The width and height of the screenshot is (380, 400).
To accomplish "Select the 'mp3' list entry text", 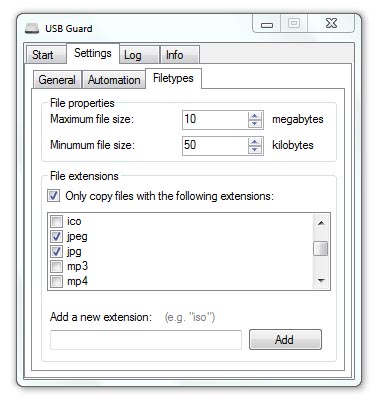I will click(x=77, y=266).
